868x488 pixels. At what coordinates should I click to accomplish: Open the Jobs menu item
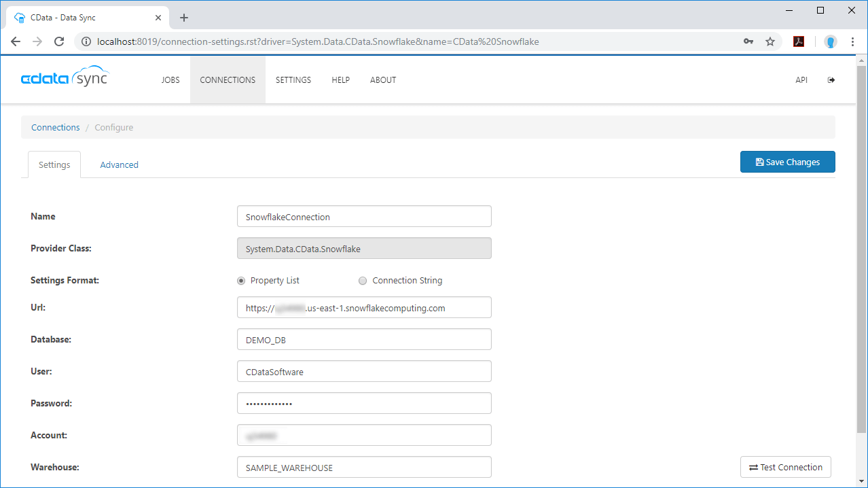[x=170, y=80]
